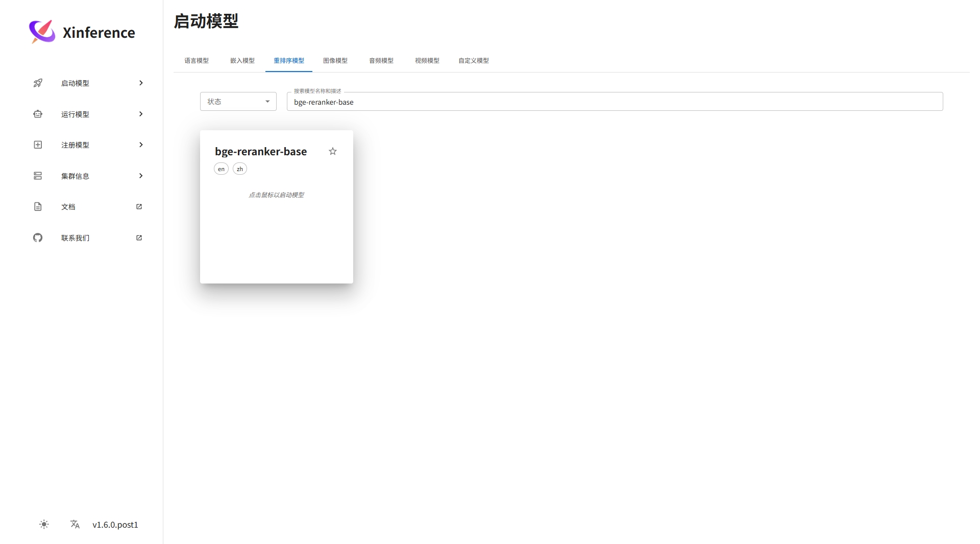Click the robot icon for 运行模型
The image size is (980, 544).
click(38, 114)
